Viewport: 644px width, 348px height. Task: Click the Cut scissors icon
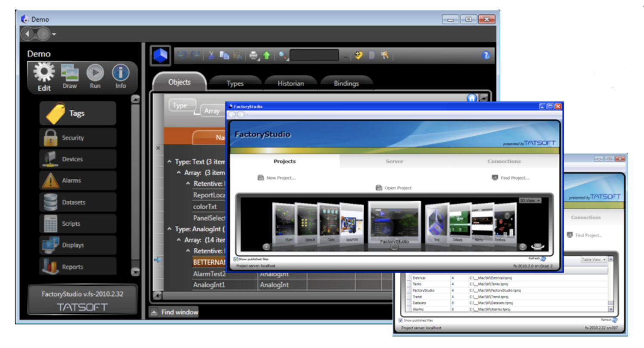click(211, 56)
